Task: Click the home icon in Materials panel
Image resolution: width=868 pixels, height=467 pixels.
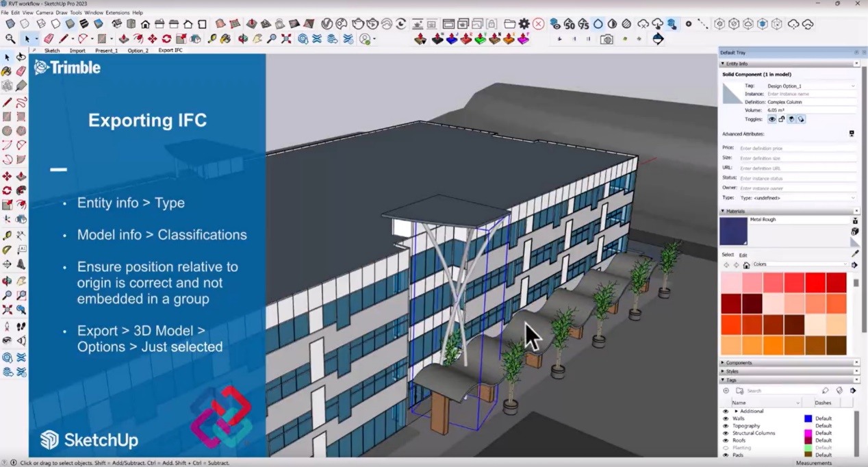Action: point(746,265)
